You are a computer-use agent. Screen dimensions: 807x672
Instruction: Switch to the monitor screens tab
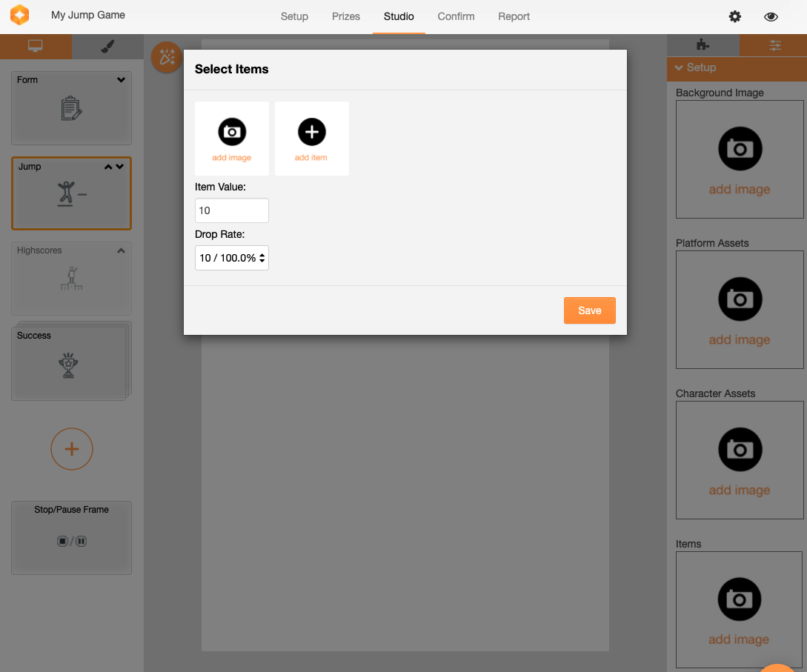point(36,47)
